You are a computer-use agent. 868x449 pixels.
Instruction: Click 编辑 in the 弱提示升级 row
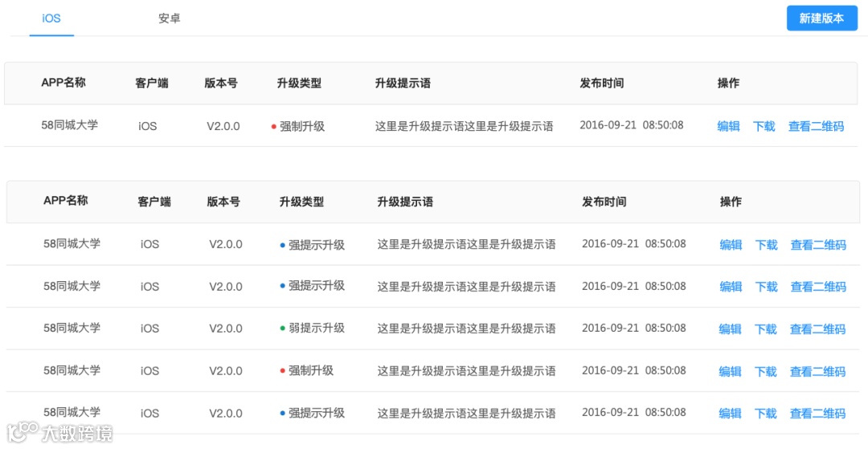[730, 329]
